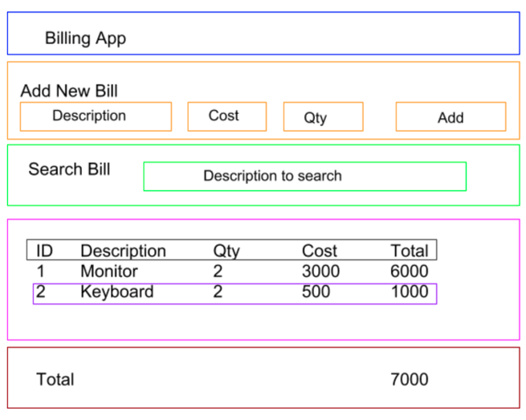Click the Add New Bill heading

[69, 91]
